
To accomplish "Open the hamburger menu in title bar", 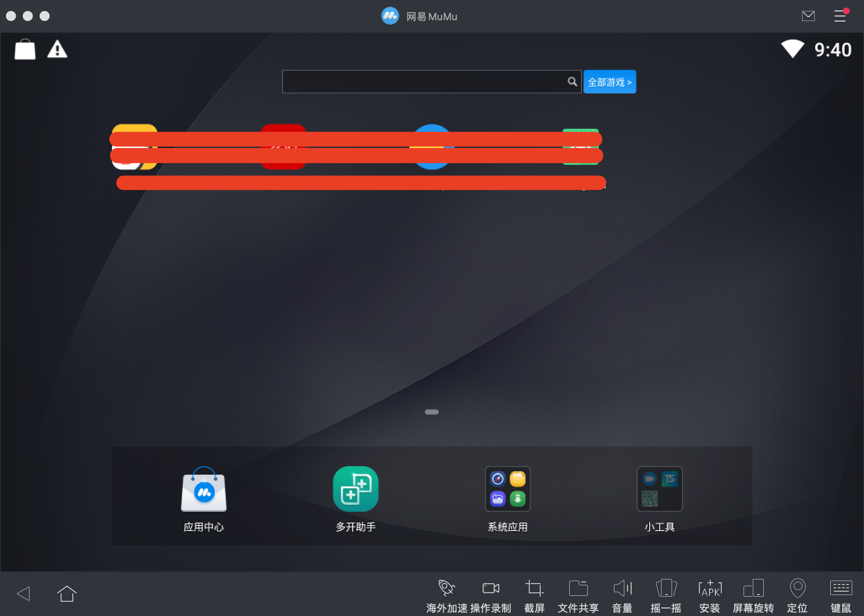I will [840, 16].
